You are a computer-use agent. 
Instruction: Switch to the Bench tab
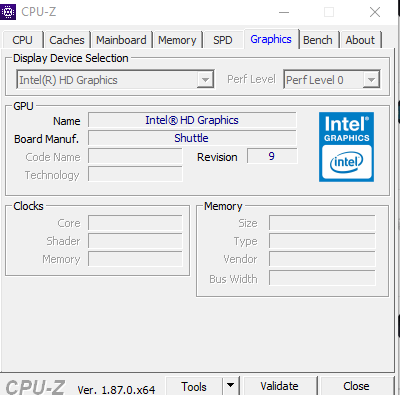tap(318, 40)
